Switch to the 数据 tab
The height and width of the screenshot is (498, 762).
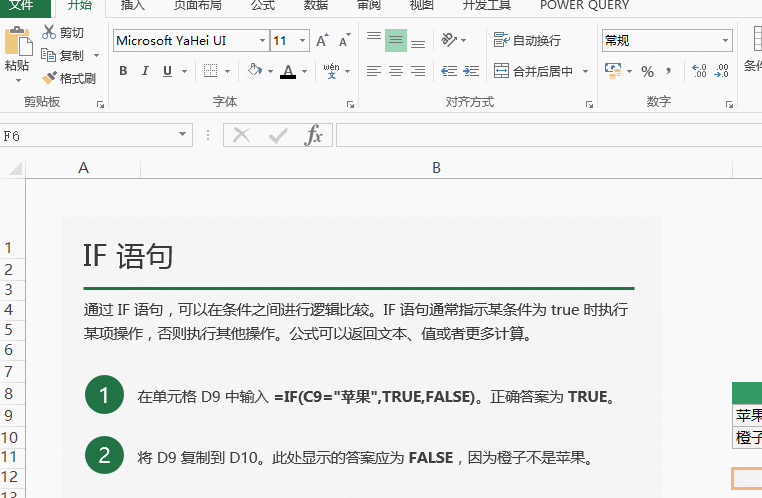pos(315,5)
